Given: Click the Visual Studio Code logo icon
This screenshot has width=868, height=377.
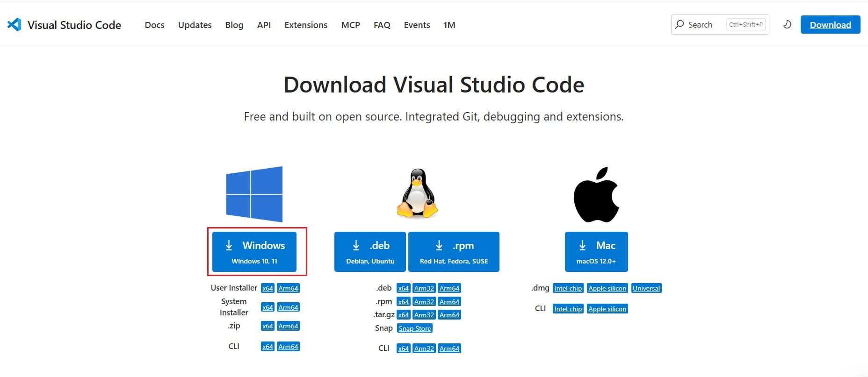Looking at the screenshot, I should click(x=14, y=25).
